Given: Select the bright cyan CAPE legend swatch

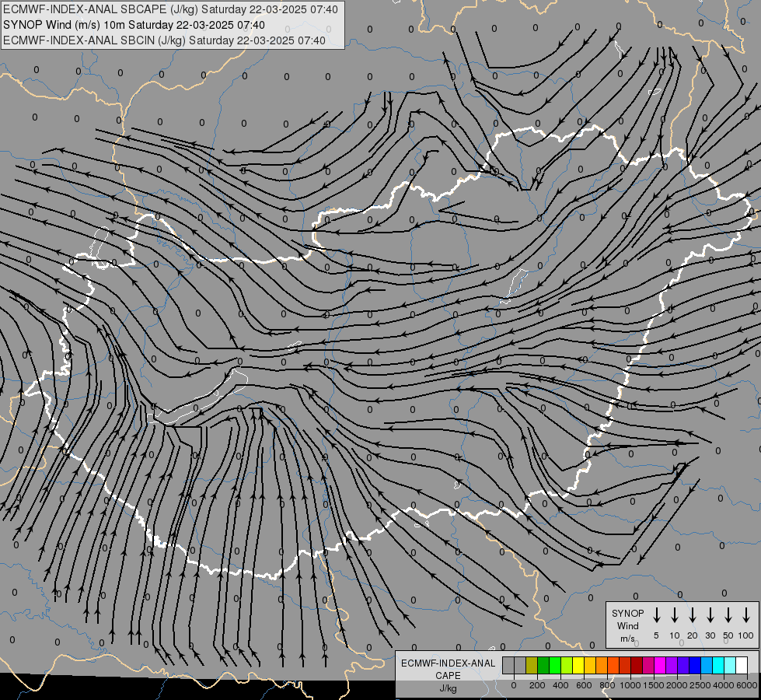Looking at the screenshot, I should coord(717,666).
